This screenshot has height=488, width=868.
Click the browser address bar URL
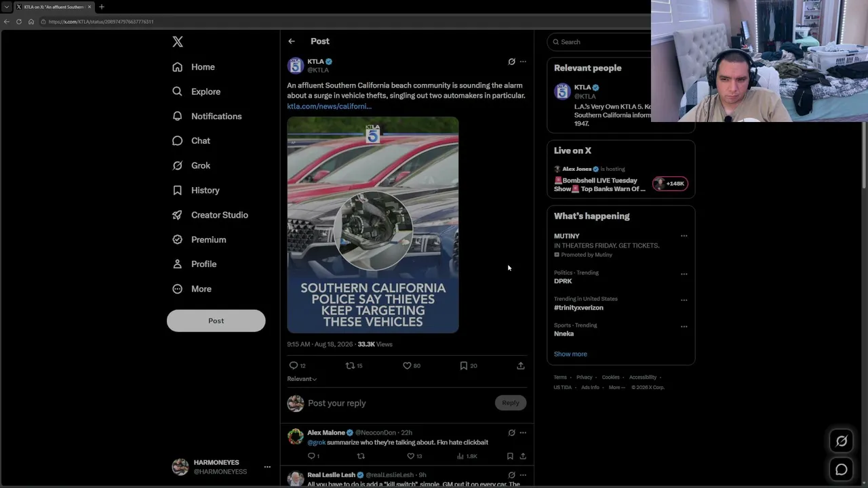point(101,22)
